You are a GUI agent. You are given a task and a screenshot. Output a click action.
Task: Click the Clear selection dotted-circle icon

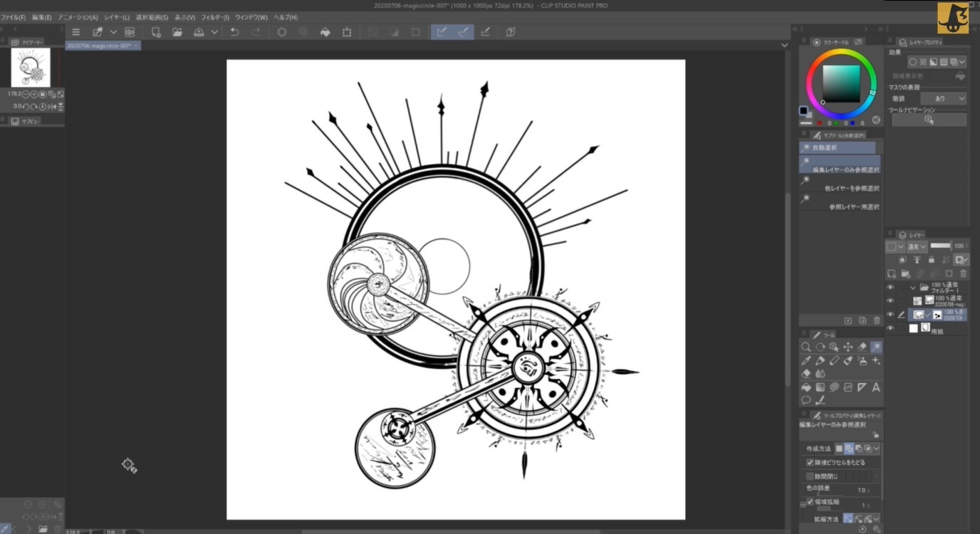point(282,32)
